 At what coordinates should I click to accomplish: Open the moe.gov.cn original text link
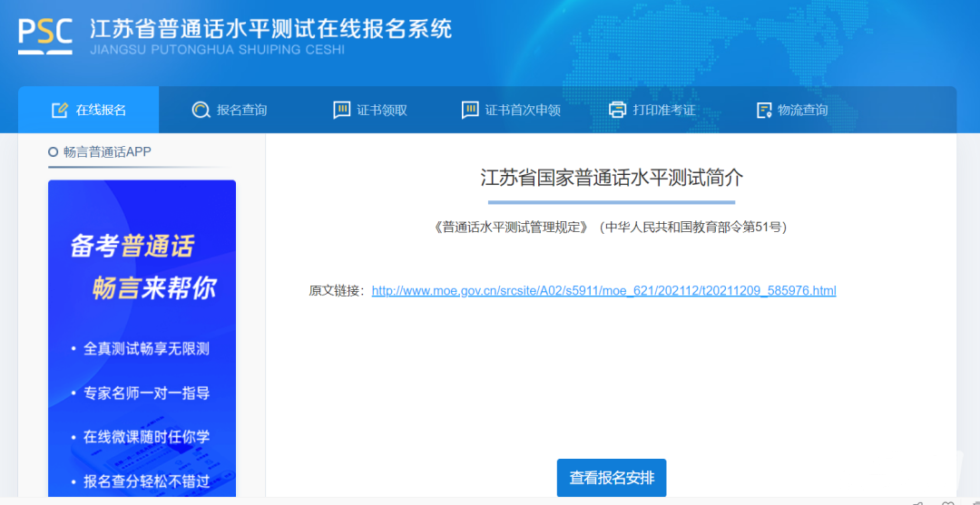tap(603, 291)
